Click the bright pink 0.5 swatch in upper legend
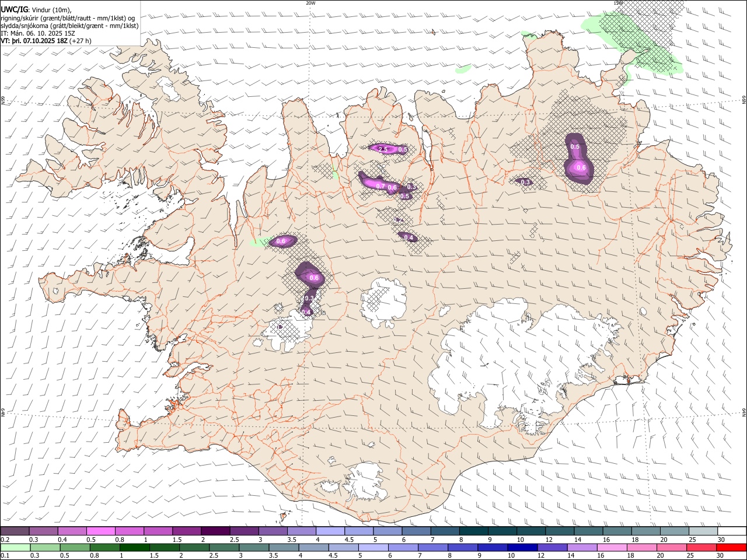This screenshot has width=747, height=560. click(x=100, y=531)
